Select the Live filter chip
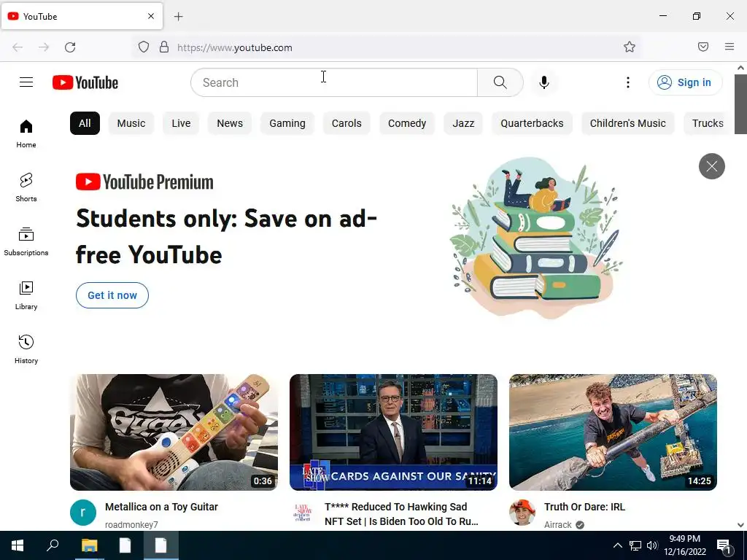 coord(181,123)
